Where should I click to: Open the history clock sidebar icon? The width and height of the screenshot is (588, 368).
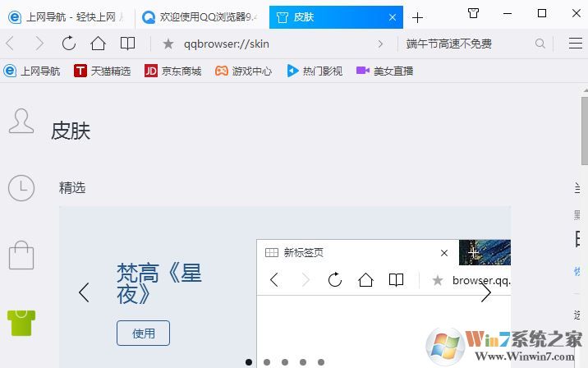click(x=21, y=188)
